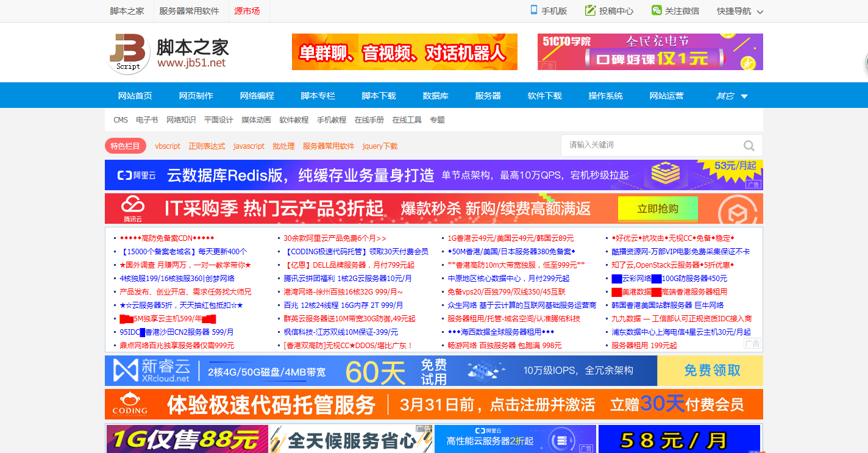Image resolution: width=868 pixels, height=453 pixels.
Task: Click the search magnifier icon
Action: pyautogui.click(x=749, y=146)
